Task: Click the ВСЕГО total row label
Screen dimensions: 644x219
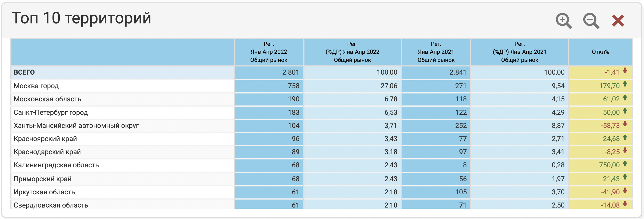Action: 24,72
